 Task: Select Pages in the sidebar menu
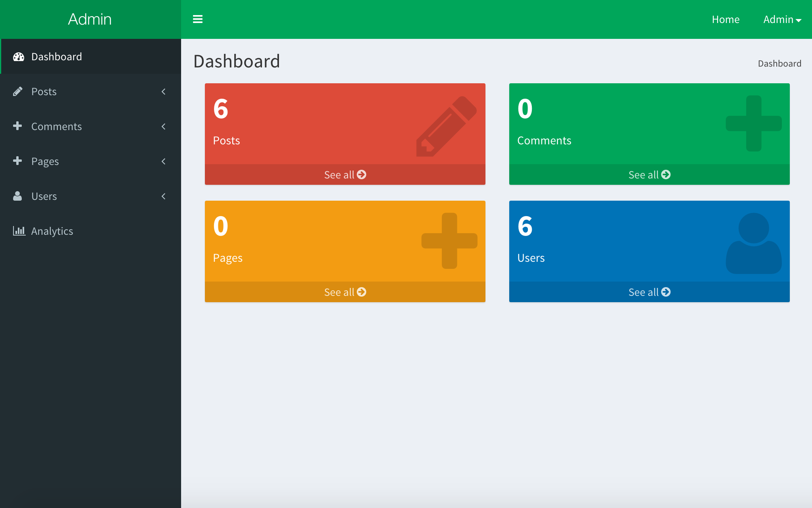pos(45,161)
